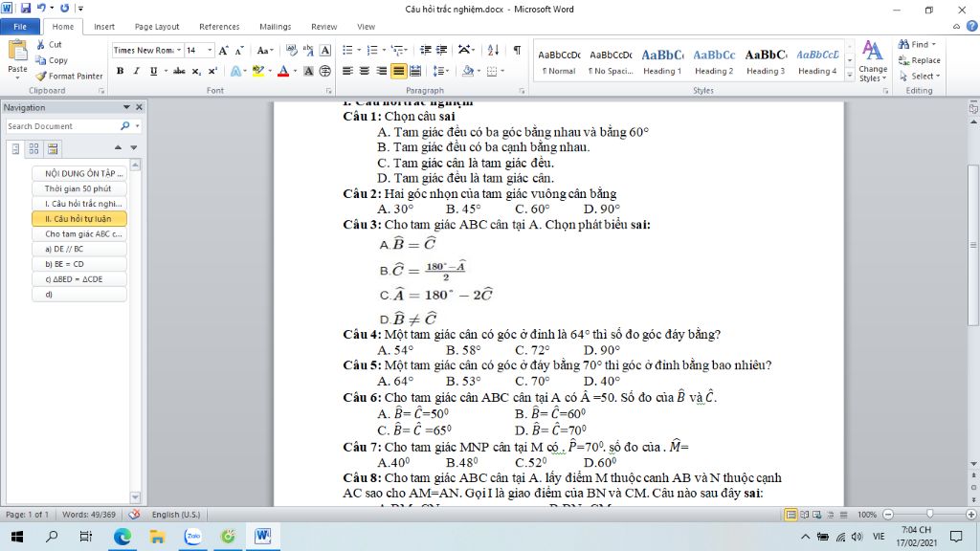
Task: Toggle italic formatting
Action: 136,71
